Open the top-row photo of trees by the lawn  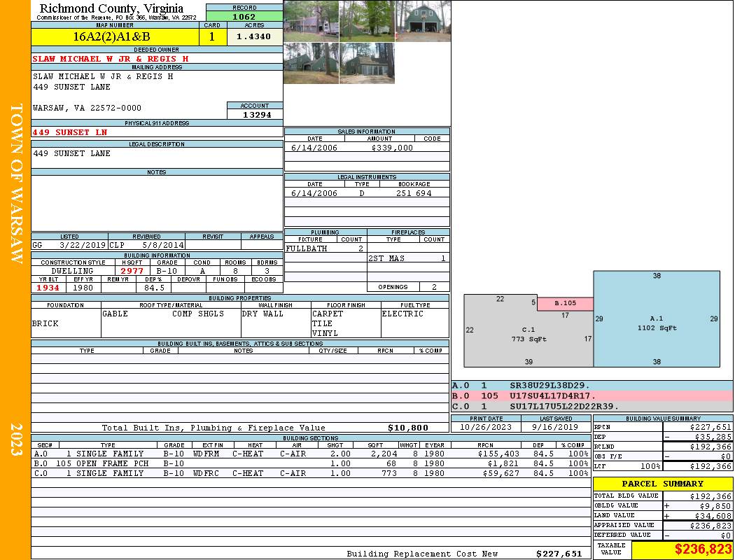[367, 21]
